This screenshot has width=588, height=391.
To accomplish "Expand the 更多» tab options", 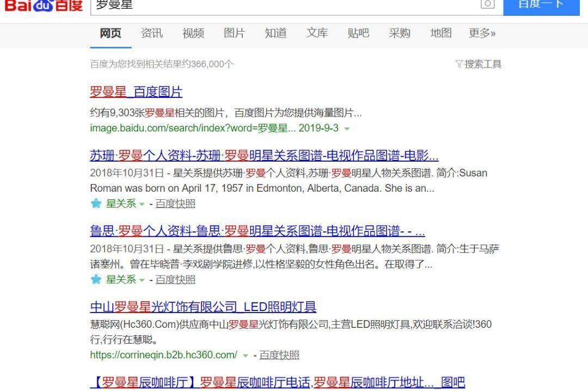I will pyautogui.click(x=482, y=33).
